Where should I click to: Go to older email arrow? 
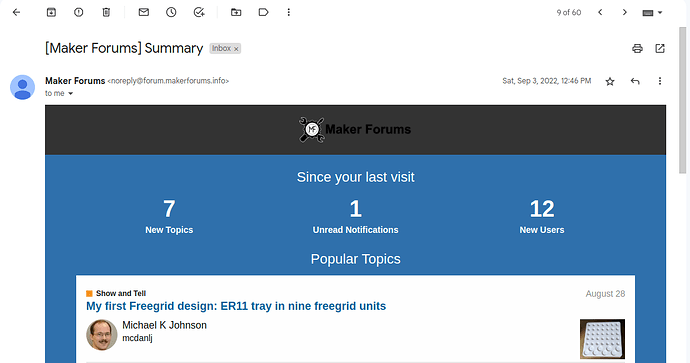tap(624, 12)
